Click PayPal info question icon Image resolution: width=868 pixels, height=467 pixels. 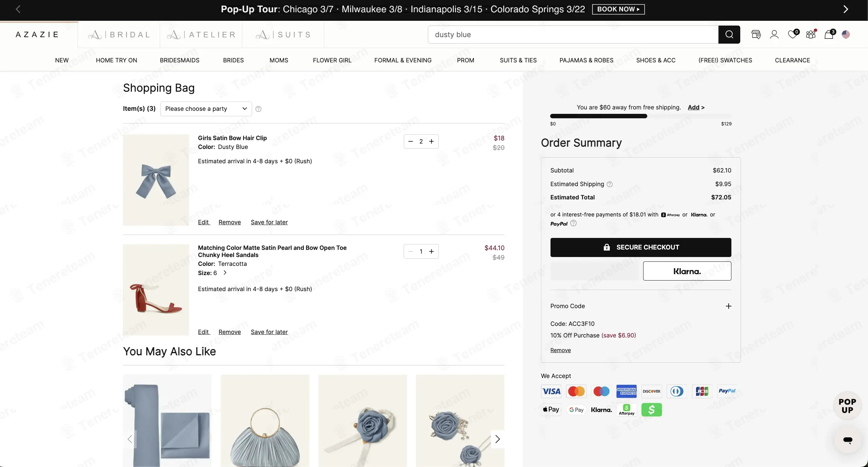click(573, 223)
